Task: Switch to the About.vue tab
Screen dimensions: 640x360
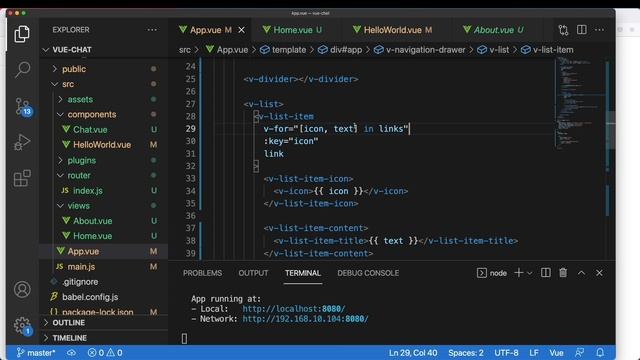Action: [x=493, y=30]
